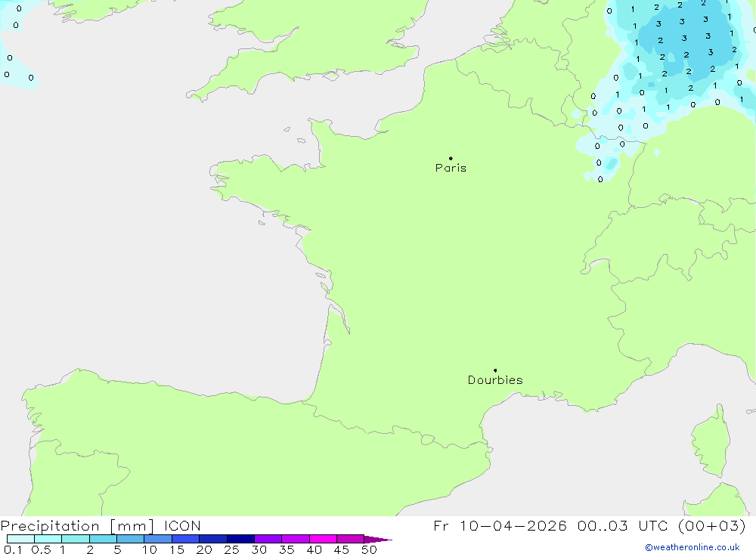Click the 'Precipitation [mm]' title text
This screenshot has height=554, width=756.
point(77,526)
